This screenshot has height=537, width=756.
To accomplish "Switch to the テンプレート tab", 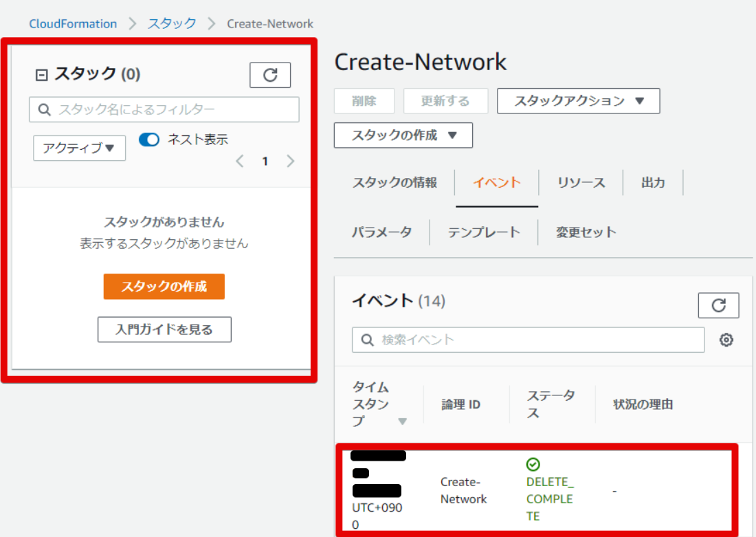I will [x=485, y=232].
